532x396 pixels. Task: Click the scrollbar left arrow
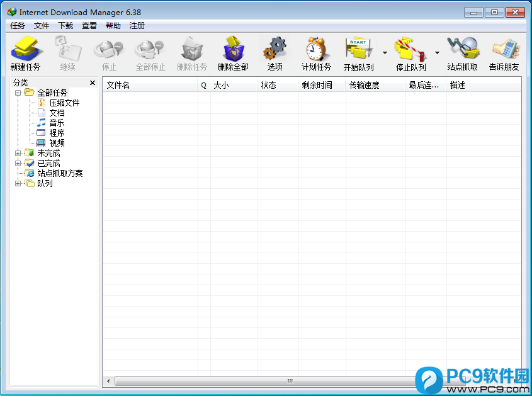(108, 381)
